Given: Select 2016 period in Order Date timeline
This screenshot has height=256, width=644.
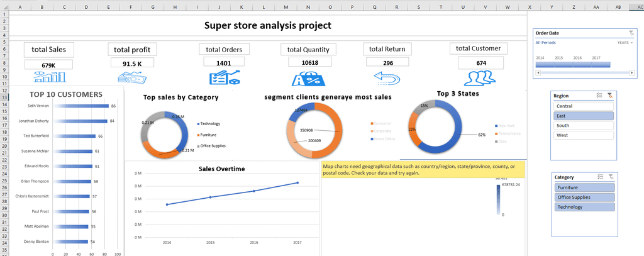Looking at the screenshot, I should click(582, 65).
